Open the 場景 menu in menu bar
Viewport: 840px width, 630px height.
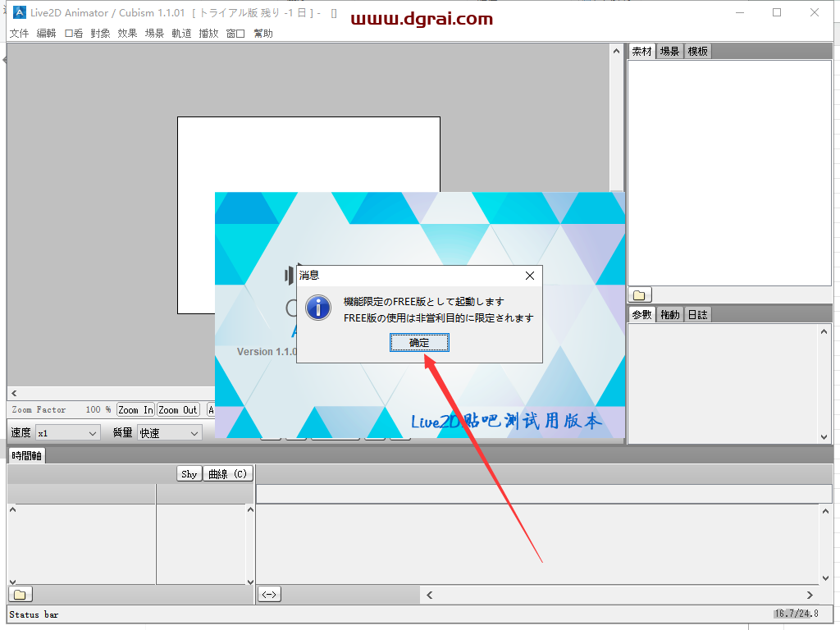tap(154, 33)
